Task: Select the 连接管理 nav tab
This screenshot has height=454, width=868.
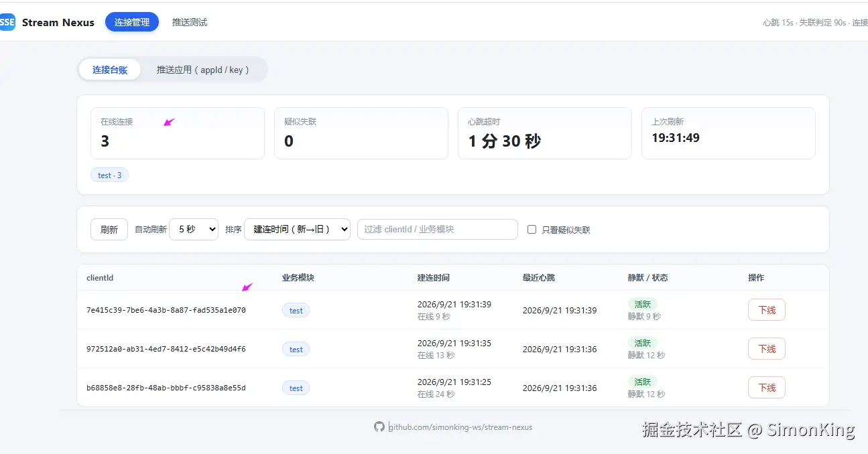Action: [x=132, y=22]
